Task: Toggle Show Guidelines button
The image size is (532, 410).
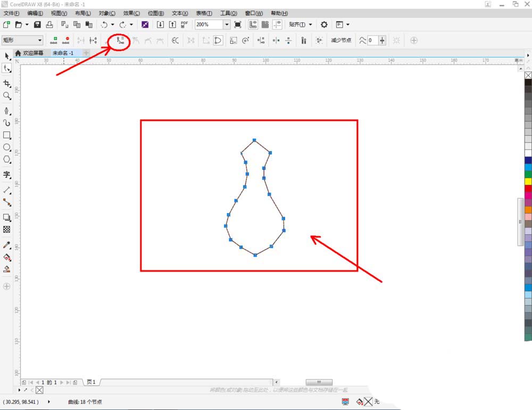Action: (x=277, y=24)
